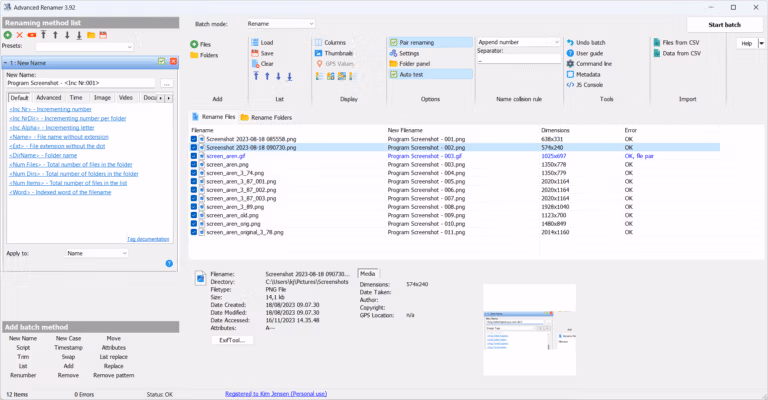Move method down in method list toolbar

(67, 35)
